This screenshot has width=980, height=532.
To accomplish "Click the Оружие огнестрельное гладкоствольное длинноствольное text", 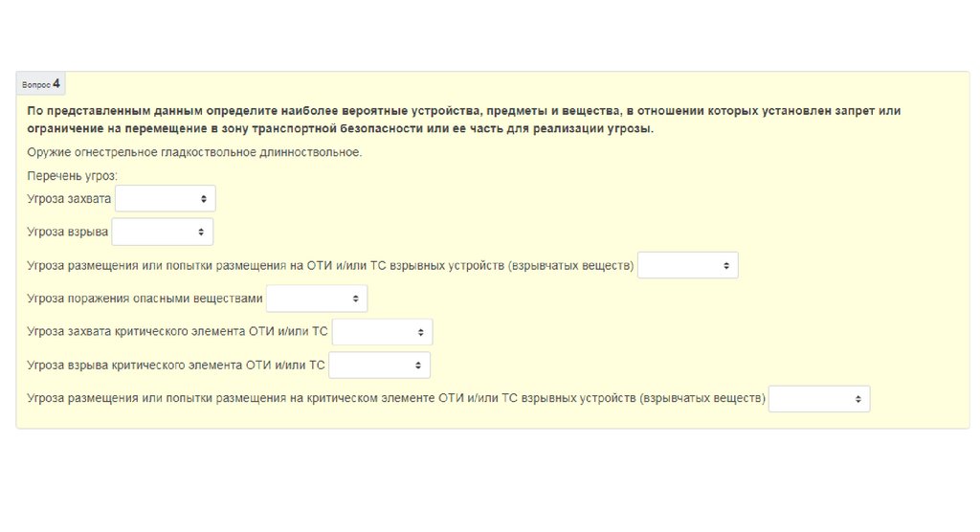I will click(x=194, y=152).
